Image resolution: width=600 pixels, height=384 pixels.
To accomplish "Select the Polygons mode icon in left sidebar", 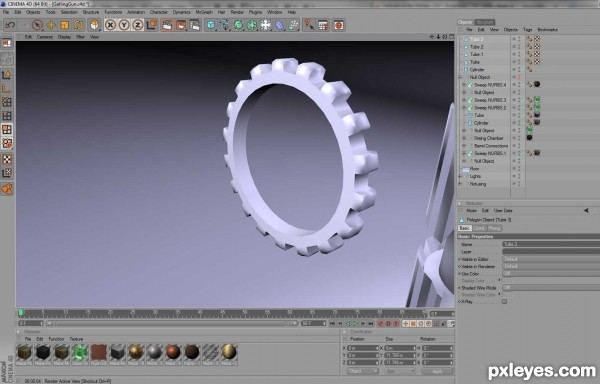I will [7, 129].
